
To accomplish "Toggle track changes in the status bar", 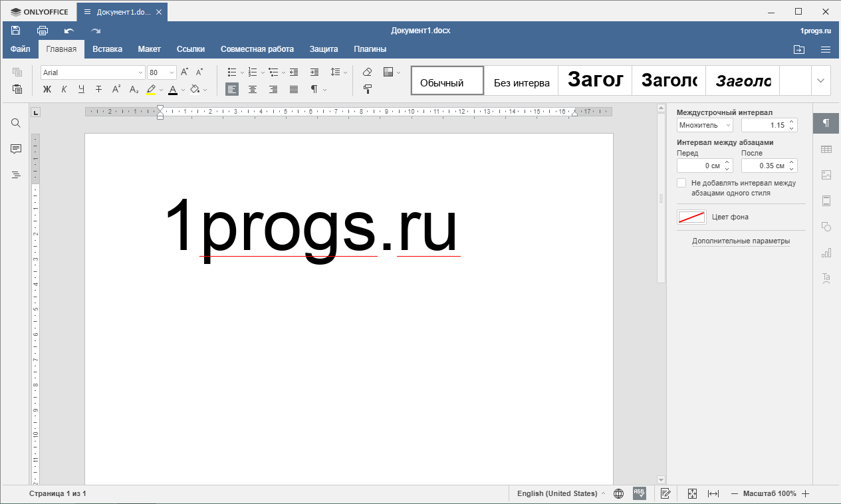I will [x=665, y=493].
